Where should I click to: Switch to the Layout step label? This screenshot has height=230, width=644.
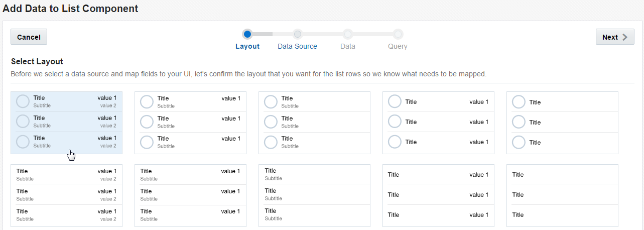(247, 46)
